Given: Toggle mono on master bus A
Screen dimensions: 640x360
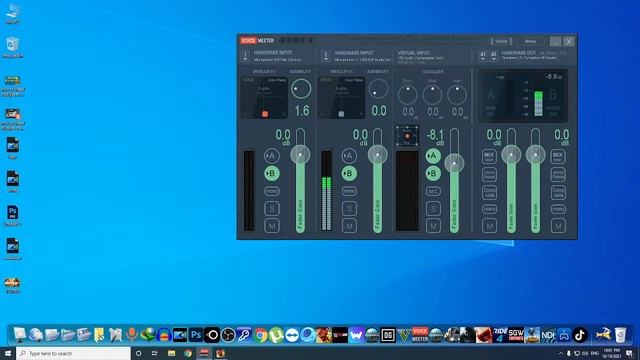Looking at the screenshot, I should [489, 209].
